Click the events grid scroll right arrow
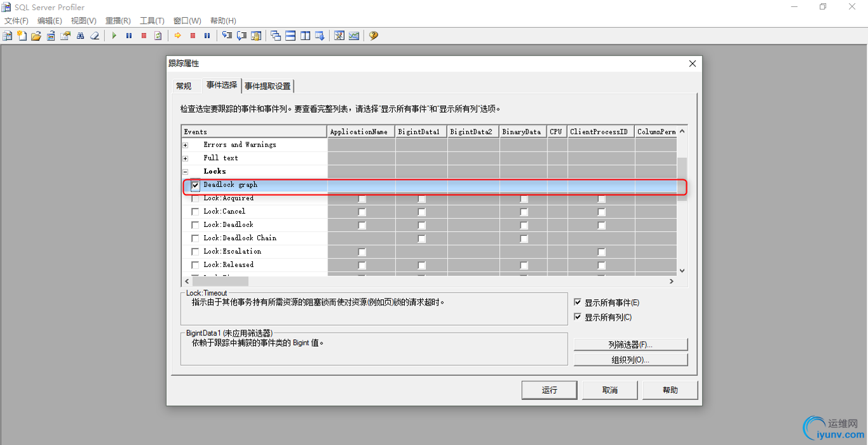The image size is (868, 445). (x=672, y=281)
